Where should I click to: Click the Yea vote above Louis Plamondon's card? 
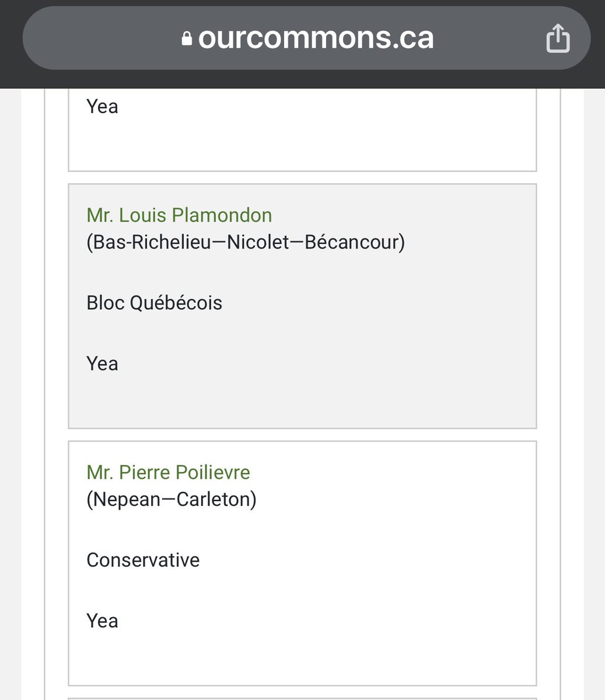tap(102, 107)
